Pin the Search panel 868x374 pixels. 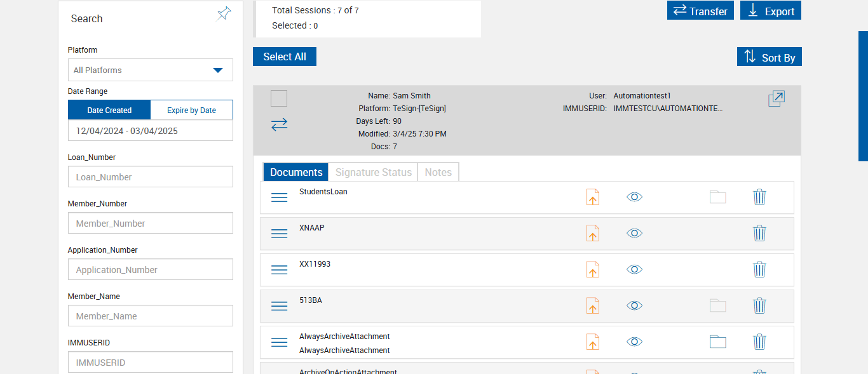click(224, 13)
